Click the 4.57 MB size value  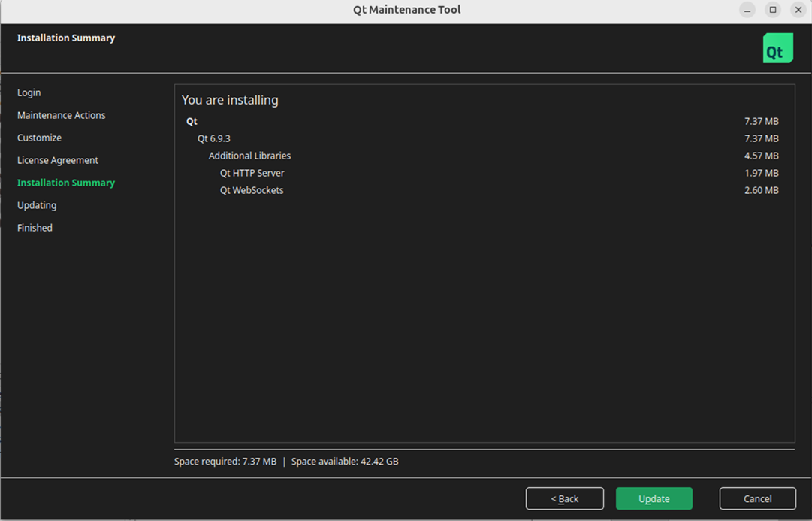(761, 156)
